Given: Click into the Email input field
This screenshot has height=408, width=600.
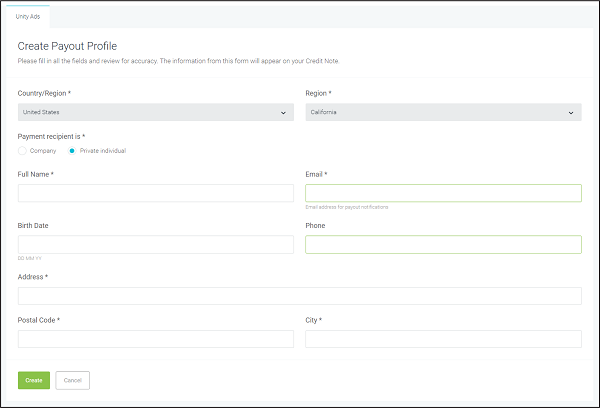Looking at the screenshot, I should [442, 193].
